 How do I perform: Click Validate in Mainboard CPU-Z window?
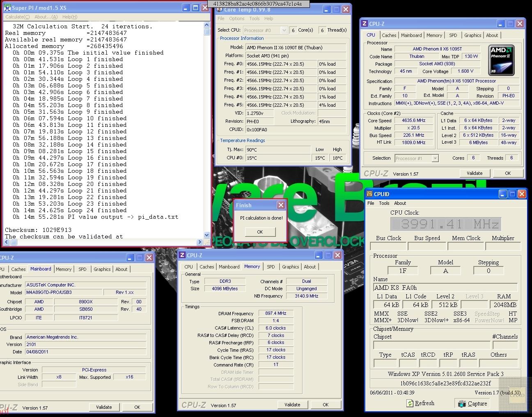[x=104, y=407]
